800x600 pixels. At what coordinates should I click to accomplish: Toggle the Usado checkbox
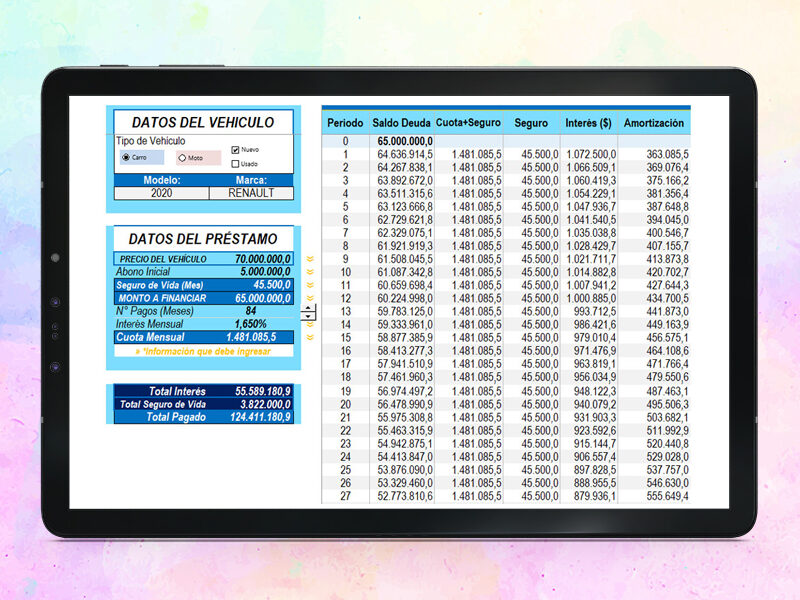(235, 164)
